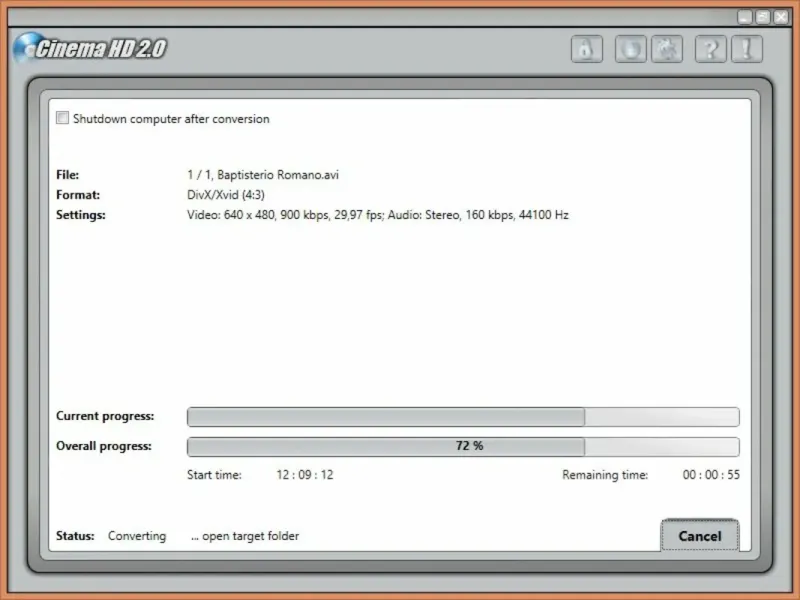Click the remaining time 00 : 00 : 55
The image size is (800, 600).
[711, 475]
